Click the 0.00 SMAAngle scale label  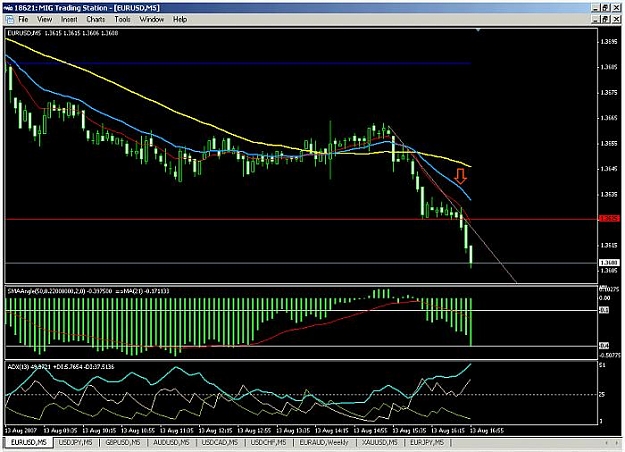605,298
